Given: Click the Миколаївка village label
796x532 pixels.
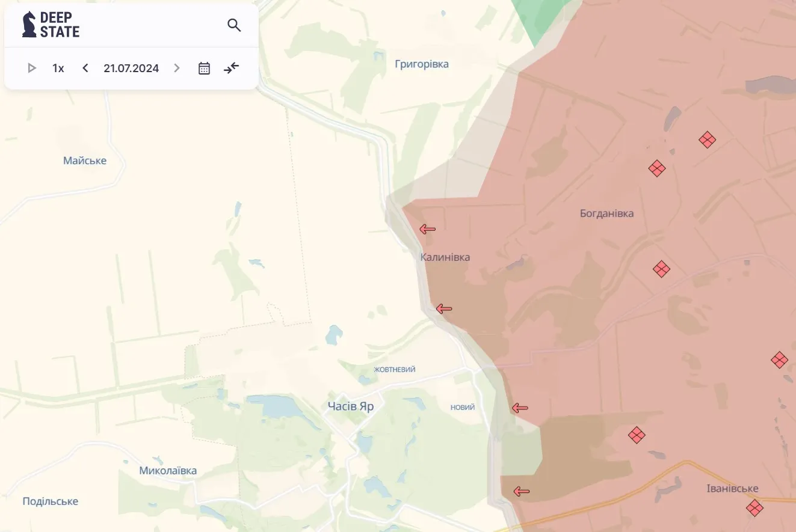Looking at the screenshot, I should point(168,471).
